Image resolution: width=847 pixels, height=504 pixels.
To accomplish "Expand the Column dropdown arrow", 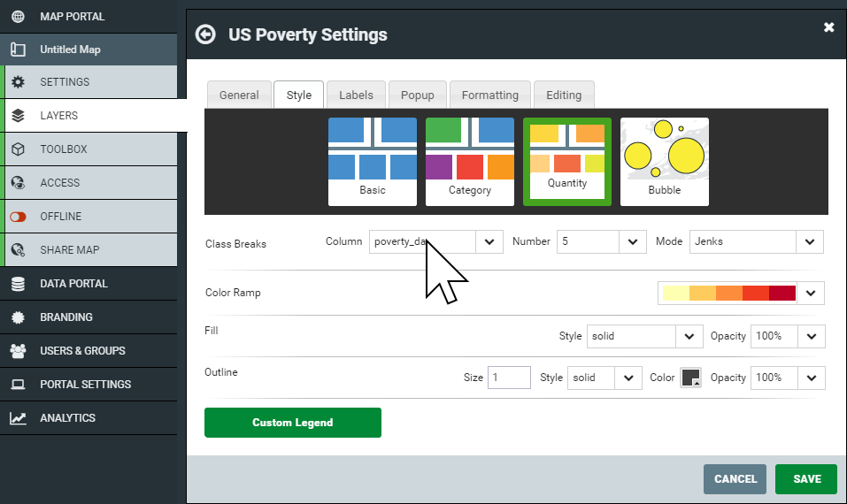I will pos(489,241).
